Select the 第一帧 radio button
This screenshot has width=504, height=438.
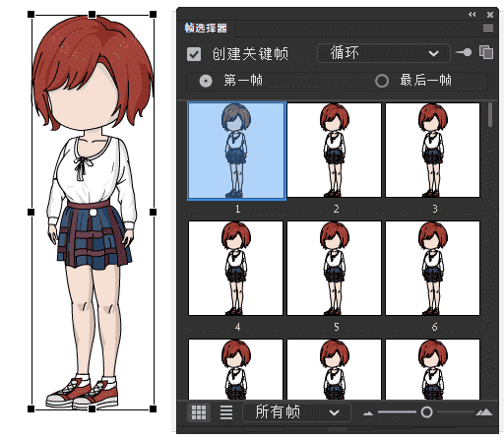(x=206, y=81)
